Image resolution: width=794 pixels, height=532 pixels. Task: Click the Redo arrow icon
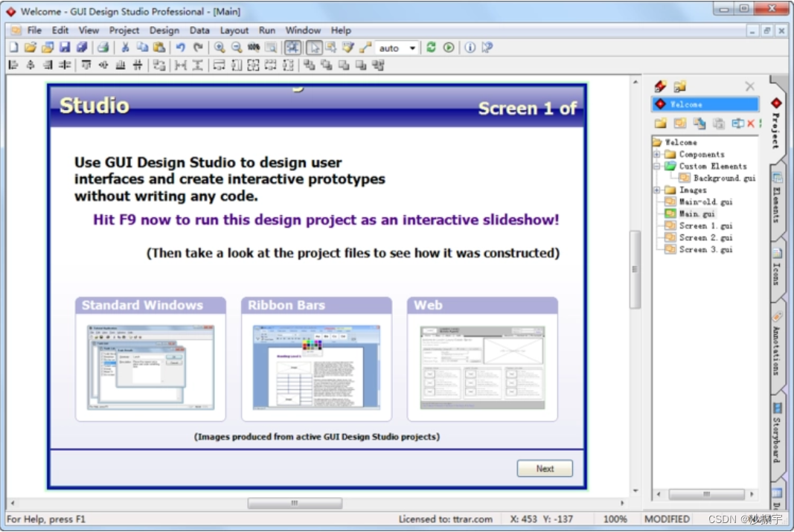198,48
